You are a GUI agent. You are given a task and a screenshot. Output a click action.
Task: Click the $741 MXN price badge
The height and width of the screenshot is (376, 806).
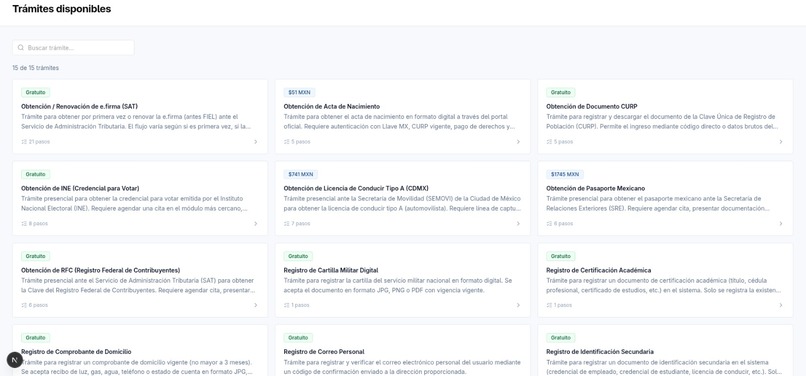click(301, 174)
